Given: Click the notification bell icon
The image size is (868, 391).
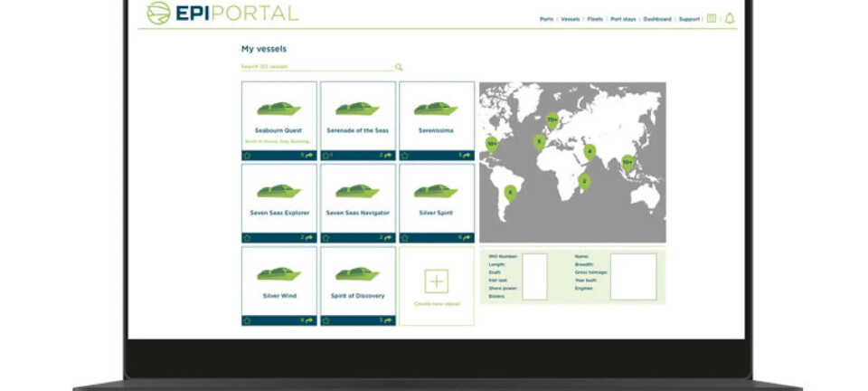Looking at the screenshot, I should click(730, 18).
